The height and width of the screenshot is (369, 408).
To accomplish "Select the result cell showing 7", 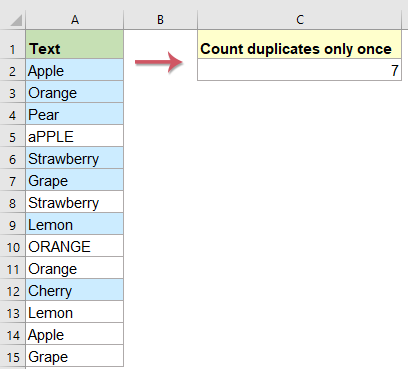I will (x=300, y=70).
